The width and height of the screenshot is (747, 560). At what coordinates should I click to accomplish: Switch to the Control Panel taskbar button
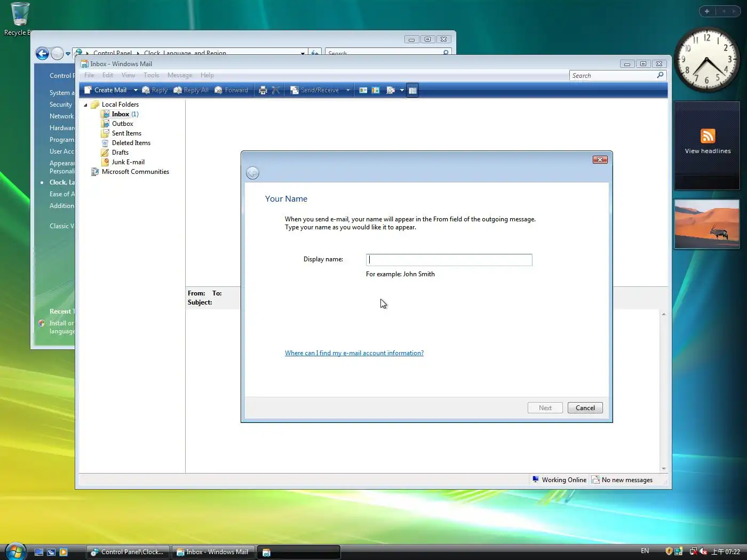[x=128, y=552]
